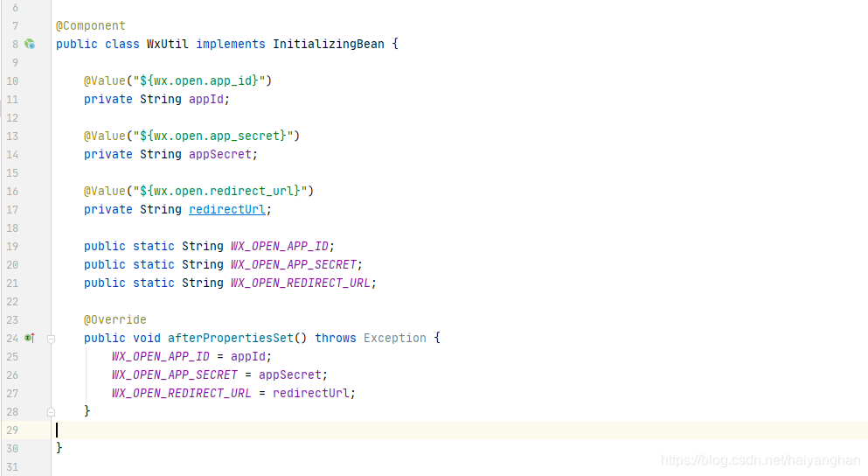
Task: Click the implements-method gutter icon on line 24
Action: point(30,338)
